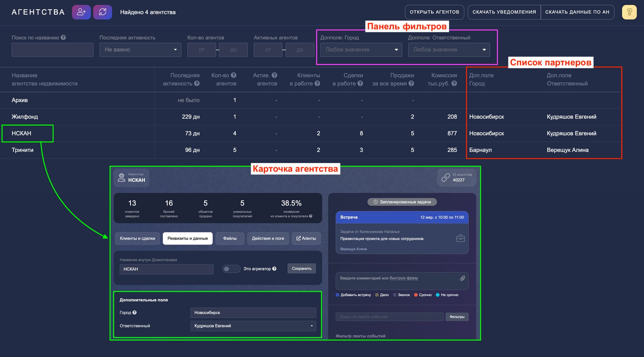644x357 pixels.
Task: Open the Действия и логи tab
Action: tap(268, 238)
